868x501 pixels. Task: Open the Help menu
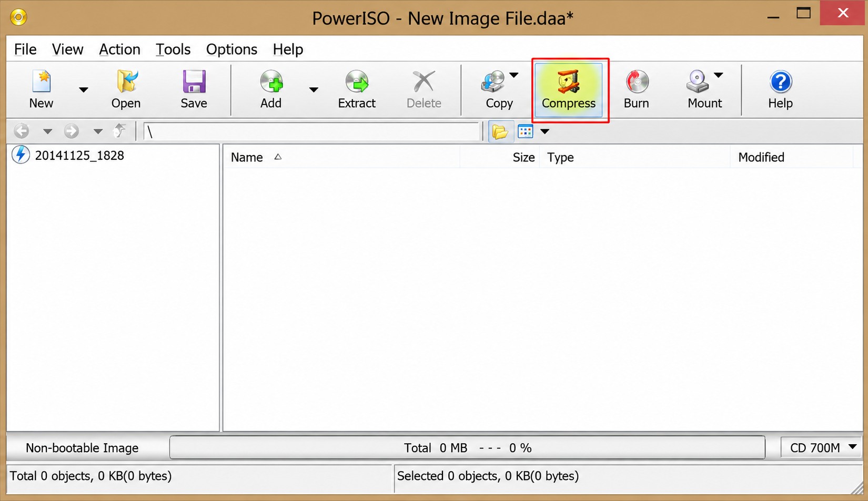point(288,49)
